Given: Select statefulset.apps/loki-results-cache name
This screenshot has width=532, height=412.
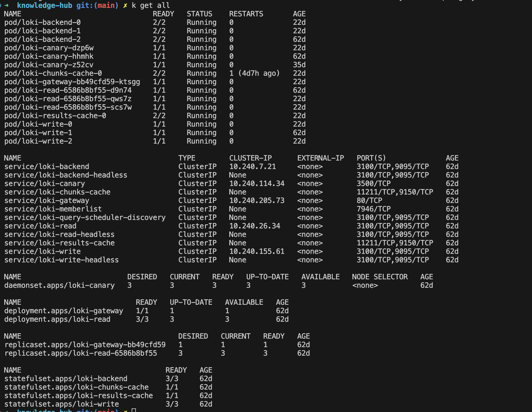Looking at the screenshot, I should click(79, 396).
